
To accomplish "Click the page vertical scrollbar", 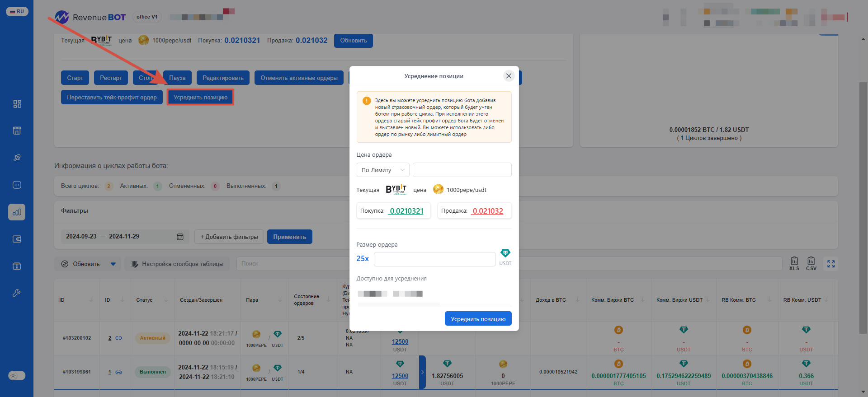I will (863, 208).
